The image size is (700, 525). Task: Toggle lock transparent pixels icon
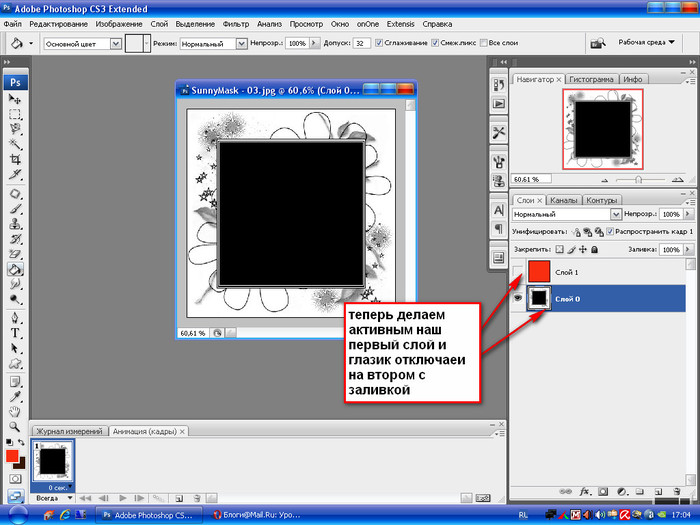coord(559,250)
